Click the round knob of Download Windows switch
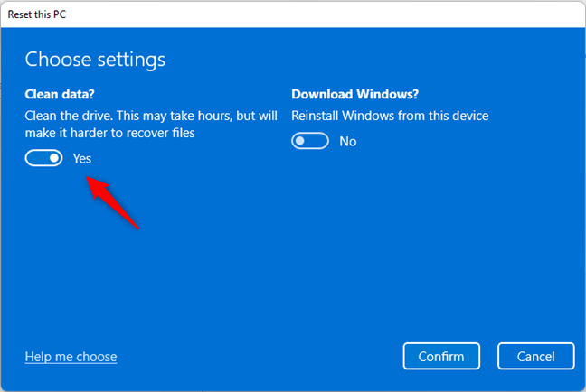Image resolution: width=586 pixels, height=392 pixels. [300, 141]
